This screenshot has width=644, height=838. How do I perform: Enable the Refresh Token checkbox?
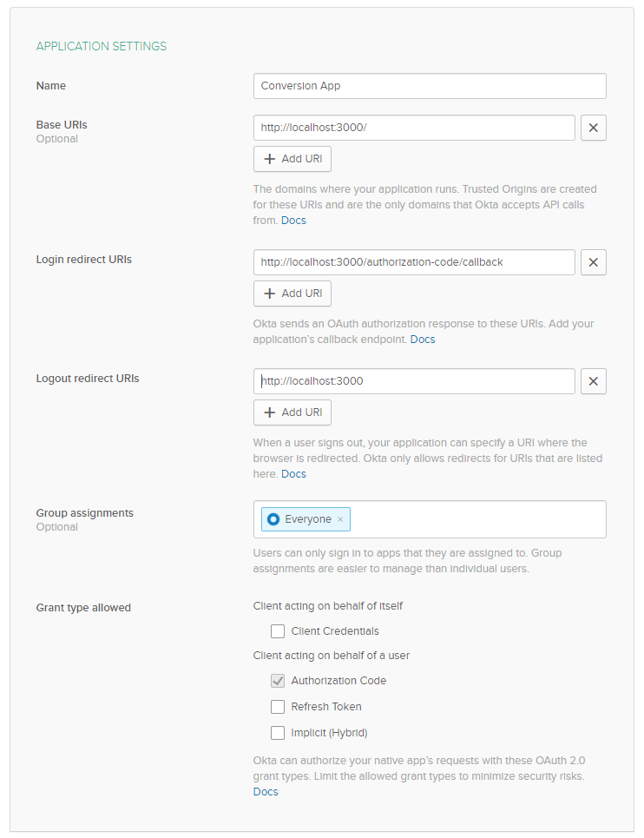278,707
